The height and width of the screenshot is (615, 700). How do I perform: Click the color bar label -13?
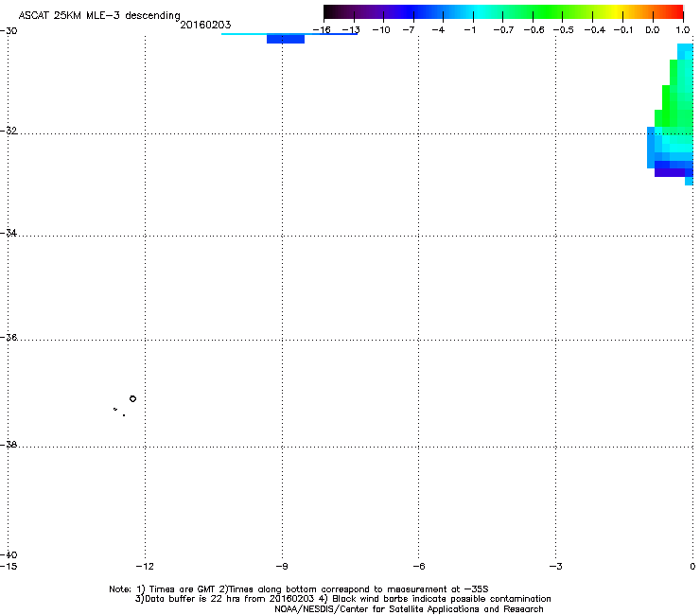(351, 30)
